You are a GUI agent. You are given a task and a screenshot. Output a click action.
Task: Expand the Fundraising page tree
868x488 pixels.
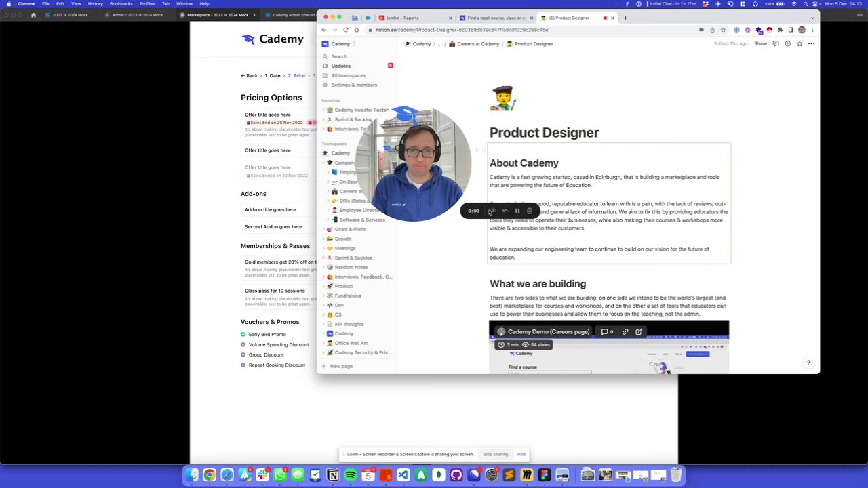tap(323, 296)
